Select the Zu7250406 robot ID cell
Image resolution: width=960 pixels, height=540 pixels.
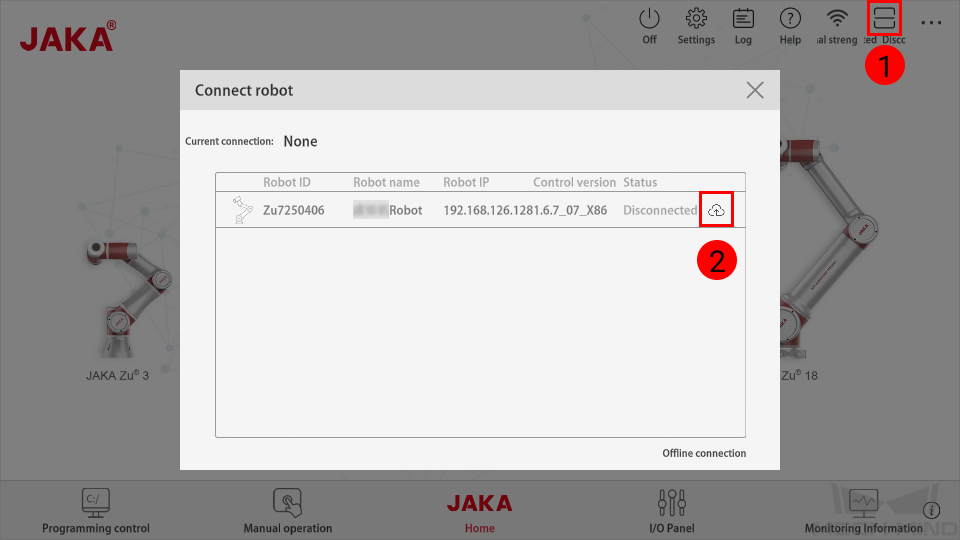(x=294, y=210)
